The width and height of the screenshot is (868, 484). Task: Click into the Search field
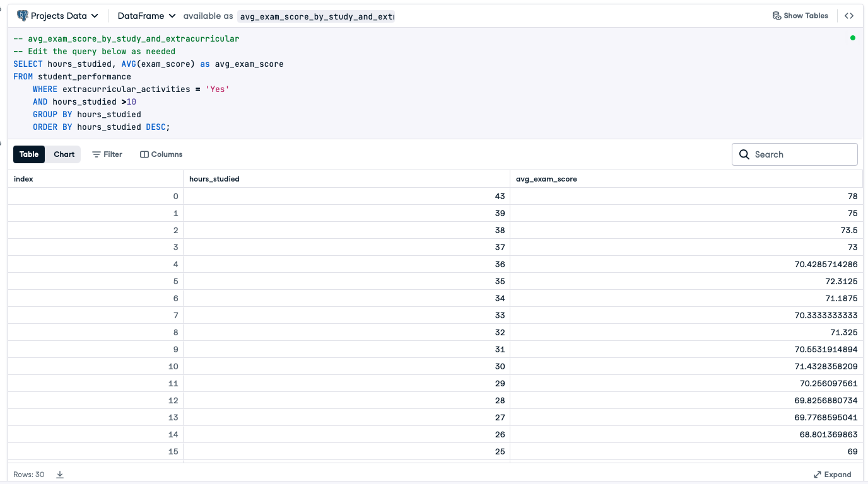(795, 154)
